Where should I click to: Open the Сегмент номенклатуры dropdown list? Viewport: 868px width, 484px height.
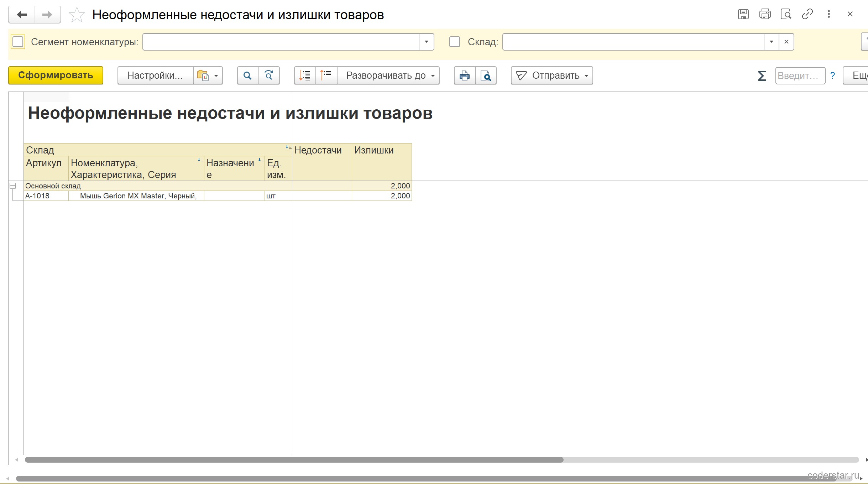[426, 42]
